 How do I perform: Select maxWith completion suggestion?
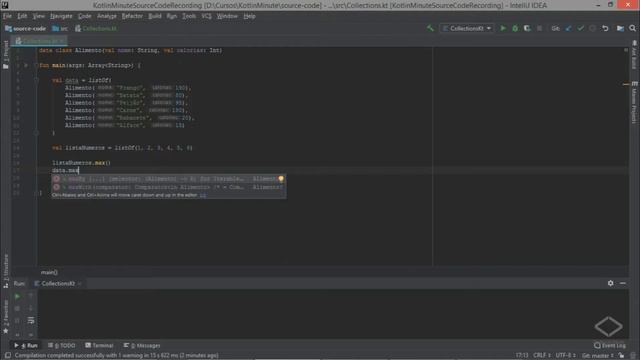pos(169,187)
